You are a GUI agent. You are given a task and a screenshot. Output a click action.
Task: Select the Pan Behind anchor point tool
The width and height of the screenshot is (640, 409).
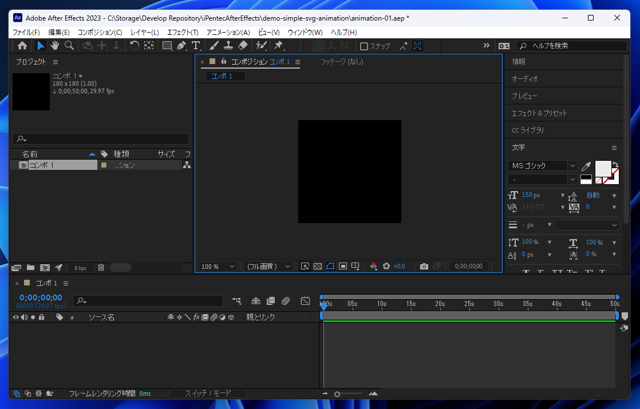click(149, 46)
